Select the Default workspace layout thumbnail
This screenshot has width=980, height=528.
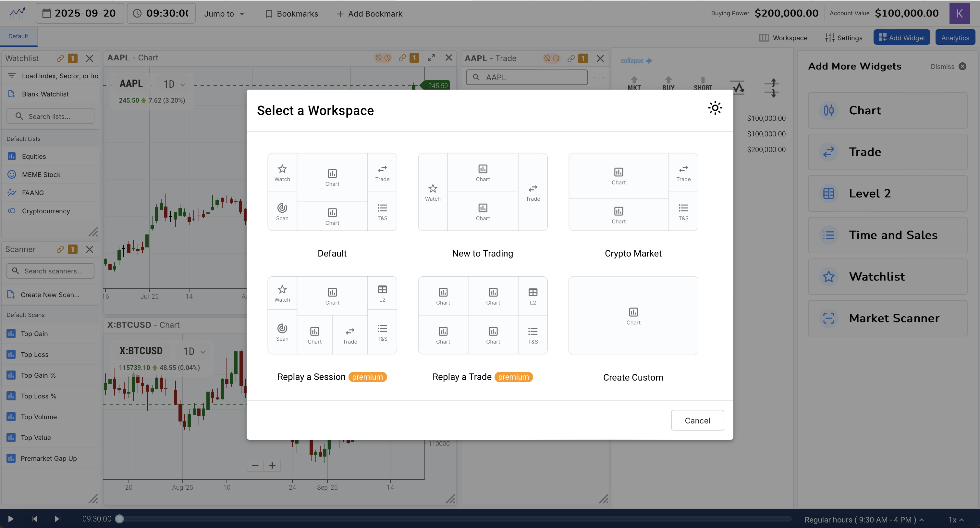[x=332, y=192]
